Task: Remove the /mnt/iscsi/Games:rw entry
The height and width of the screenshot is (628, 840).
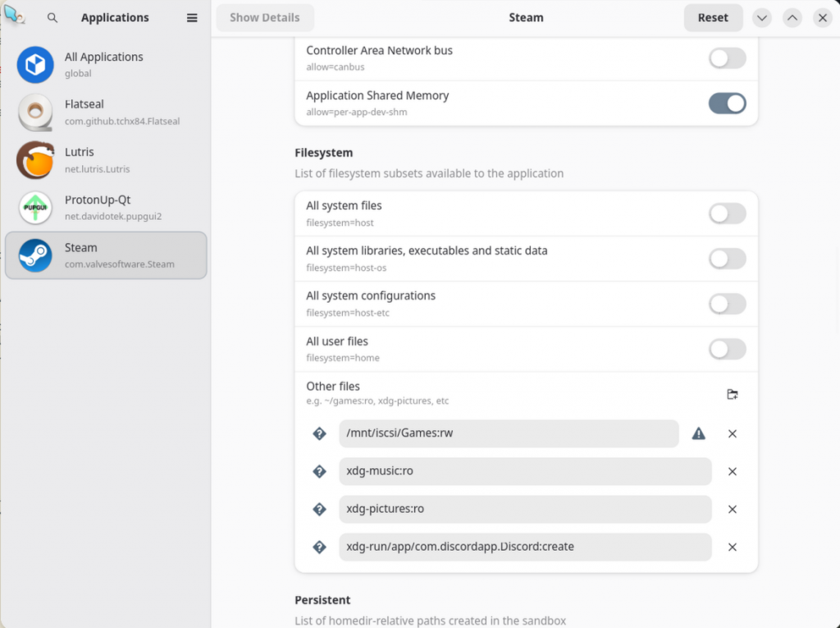Action: (732, 433)
